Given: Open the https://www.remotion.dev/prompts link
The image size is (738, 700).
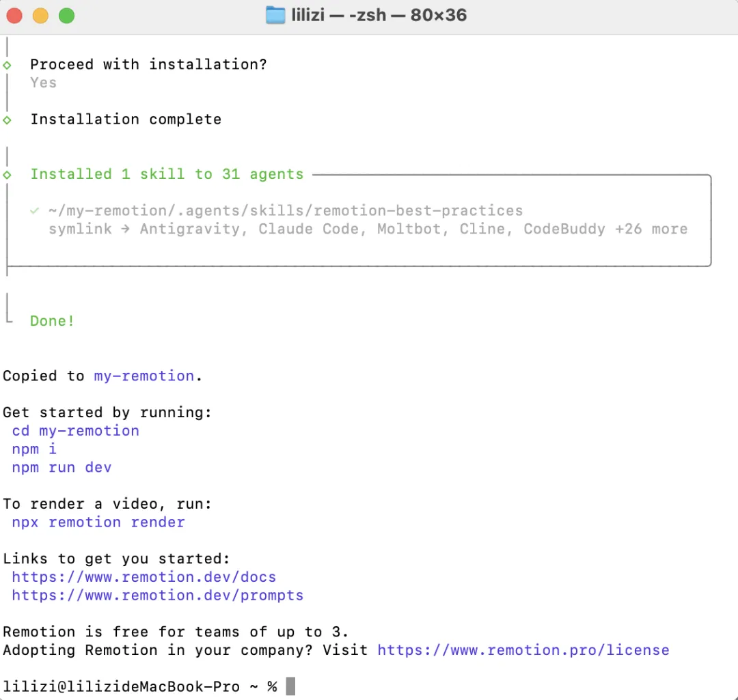Looking at the screenshot, I should (x=158, y=596).
